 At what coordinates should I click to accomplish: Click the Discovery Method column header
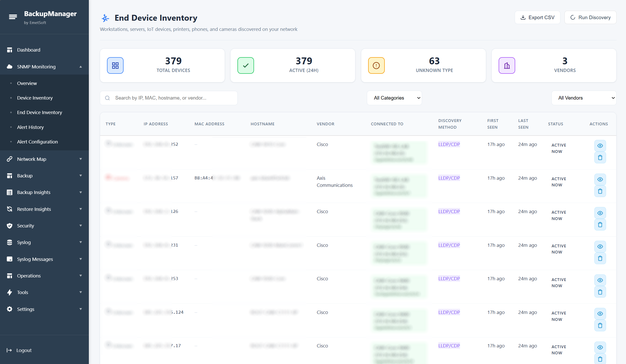(450, 124)
